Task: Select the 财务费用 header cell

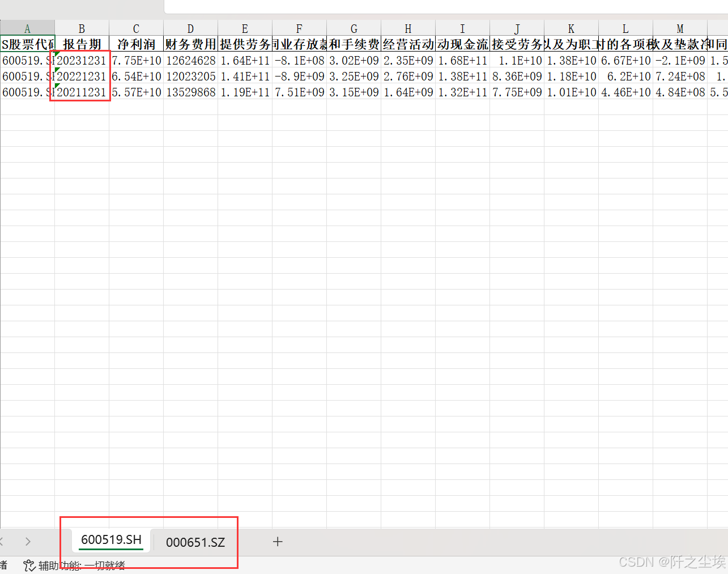Action: (190, 44)
